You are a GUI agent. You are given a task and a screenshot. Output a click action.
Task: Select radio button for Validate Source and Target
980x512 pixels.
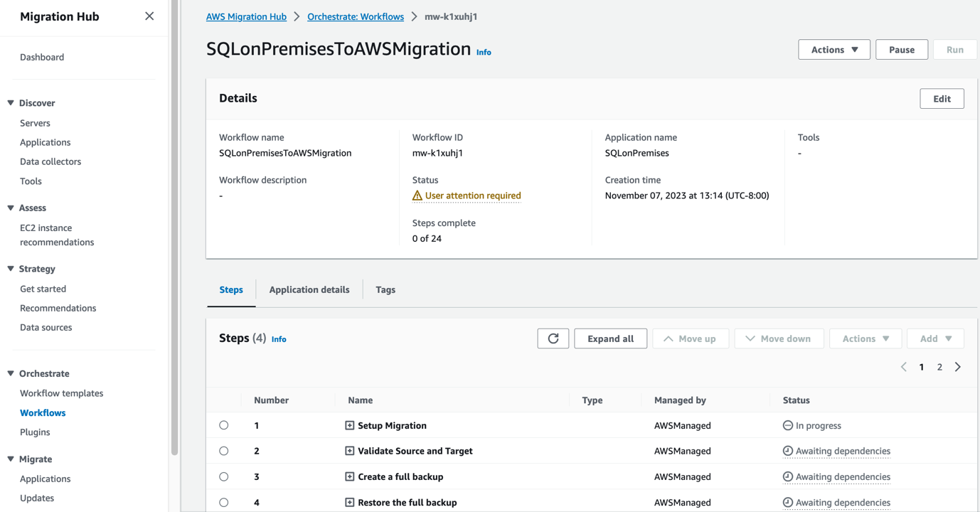224,451
